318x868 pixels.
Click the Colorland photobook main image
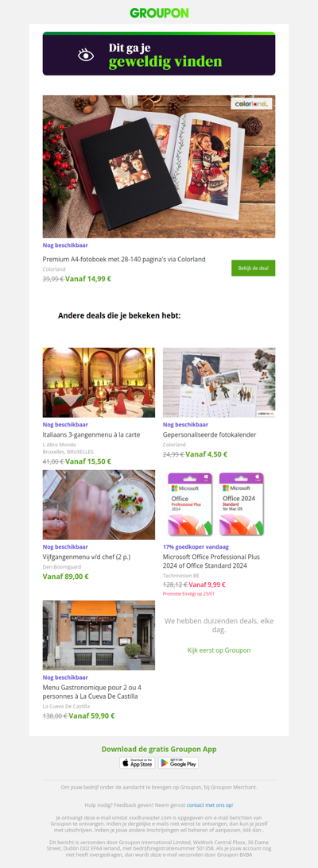coord(159,167)
